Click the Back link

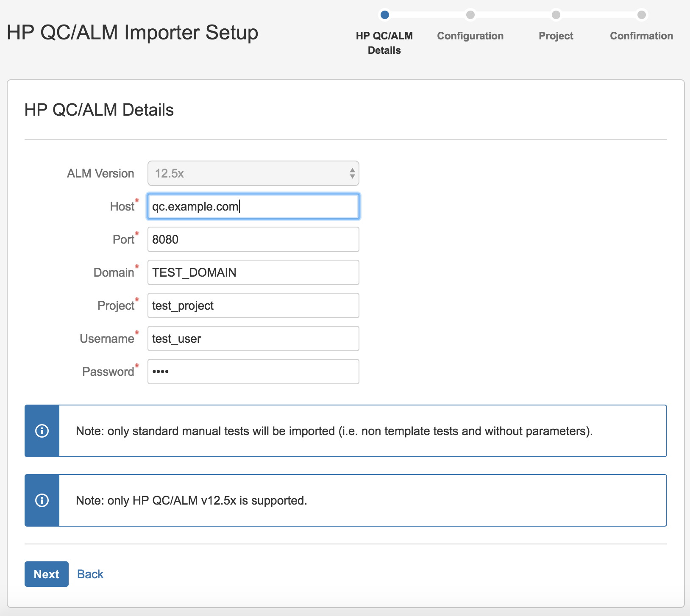[x=90, y=574]
